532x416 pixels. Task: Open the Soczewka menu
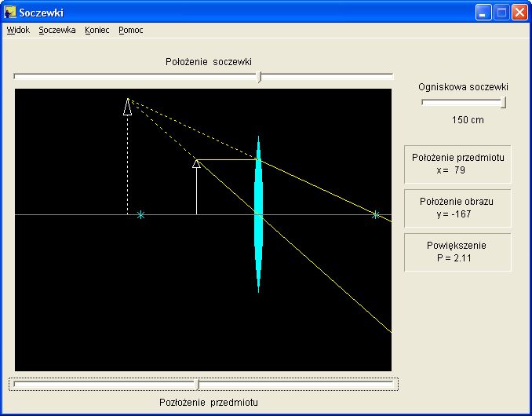coord(56,30)
